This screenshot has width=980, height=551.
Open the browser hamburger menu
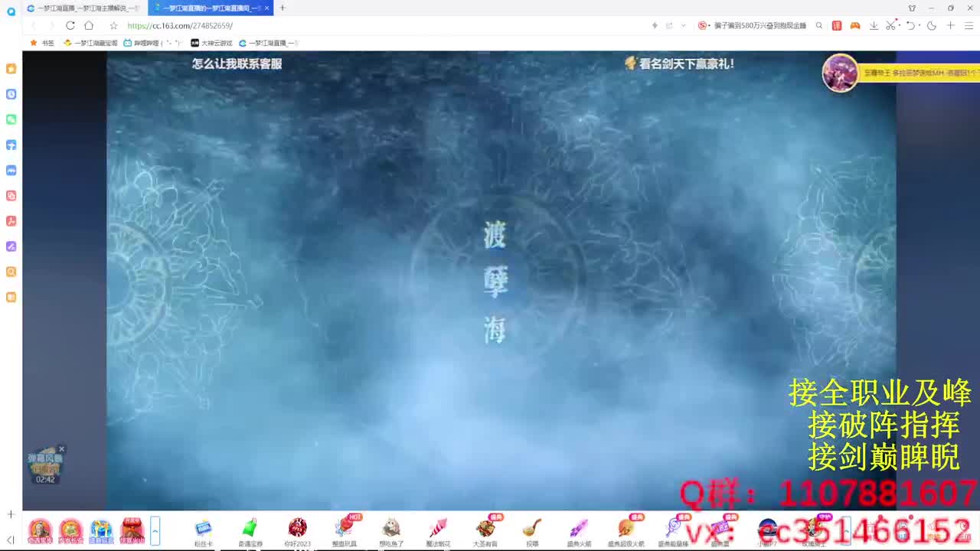[969, 25]
